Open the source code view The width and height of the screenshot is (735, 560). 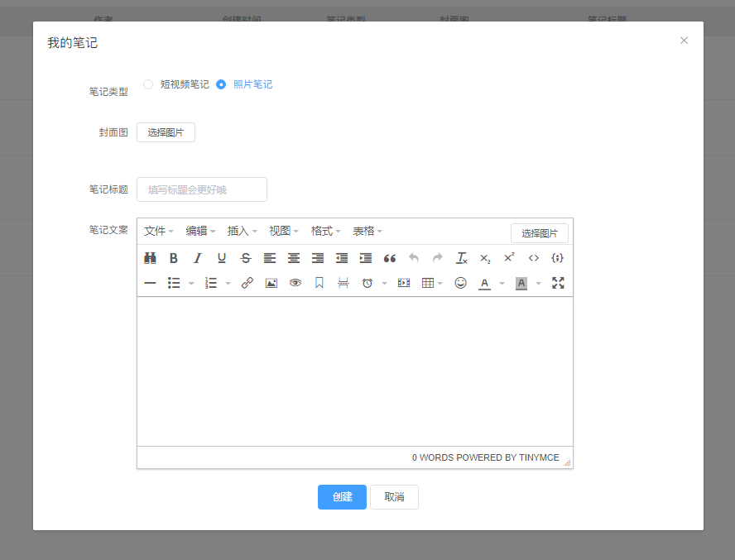click(x=534, y=258)
